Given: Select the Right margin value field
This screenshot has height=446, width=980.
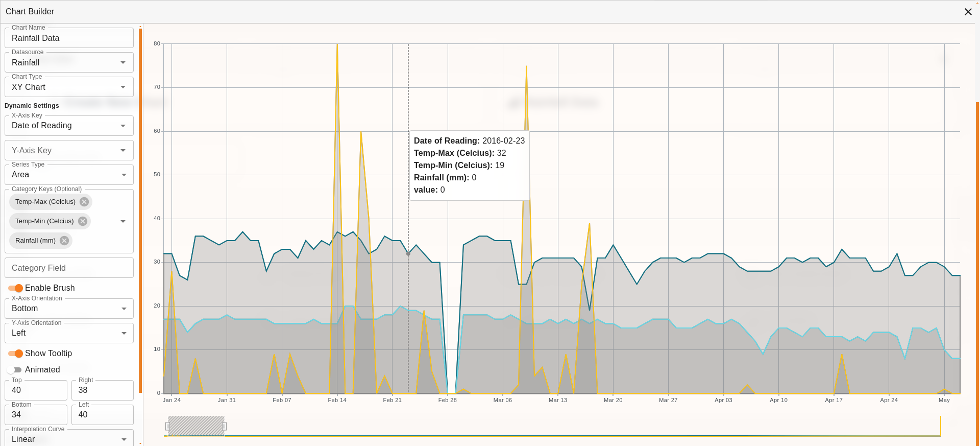Looking at the screenshot, I should (102, 390).
